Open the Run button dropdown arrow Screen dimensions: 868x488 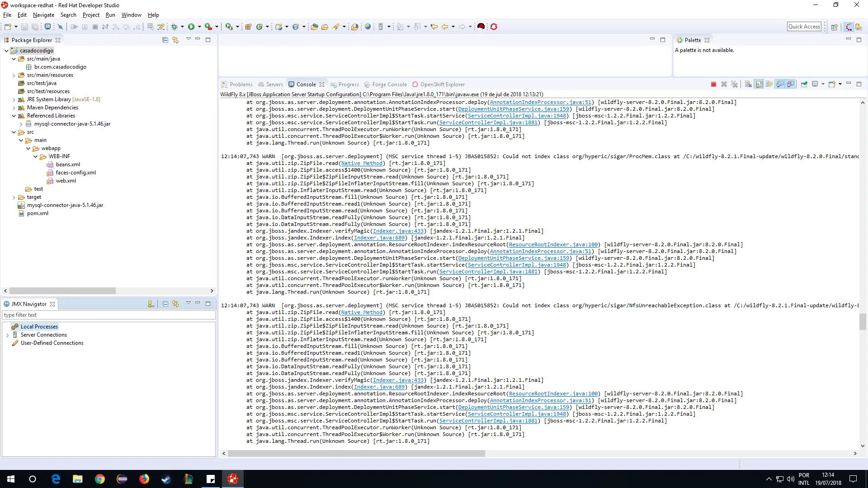pyautogui.click(x=199, y=27)
